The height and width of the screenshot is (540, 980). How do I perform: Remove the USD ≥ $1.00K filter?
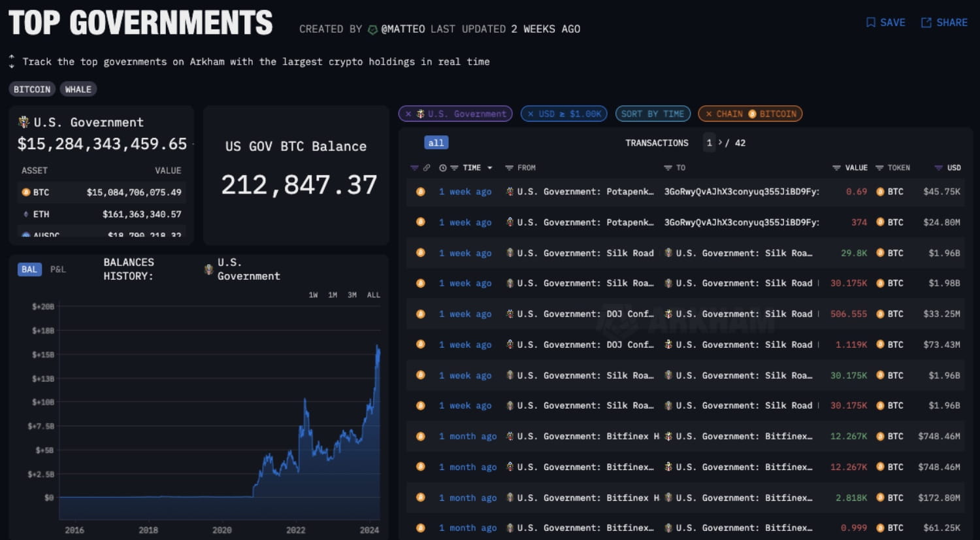(531, 113)
